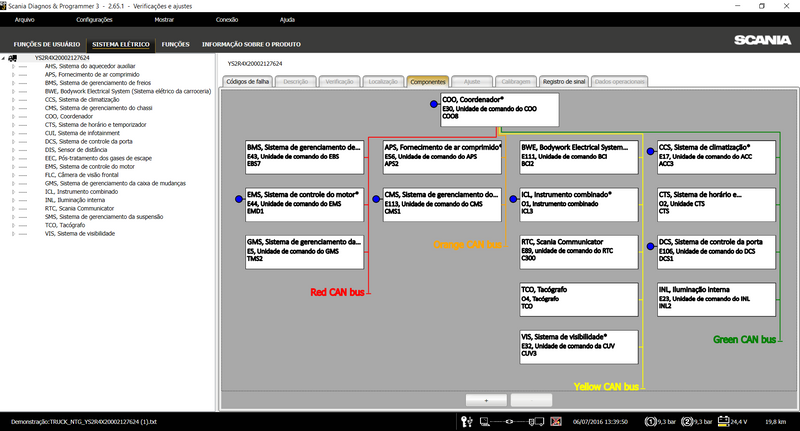Click the blue status dot next to EMS box

(x=239, y=199)
